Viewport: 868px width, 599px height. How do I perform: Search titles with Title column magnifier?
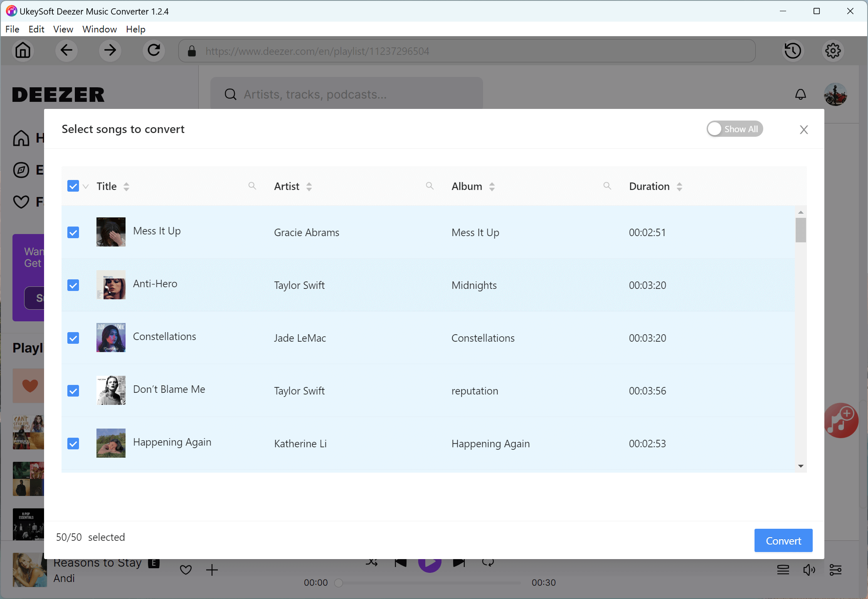(x=252, y=186)
